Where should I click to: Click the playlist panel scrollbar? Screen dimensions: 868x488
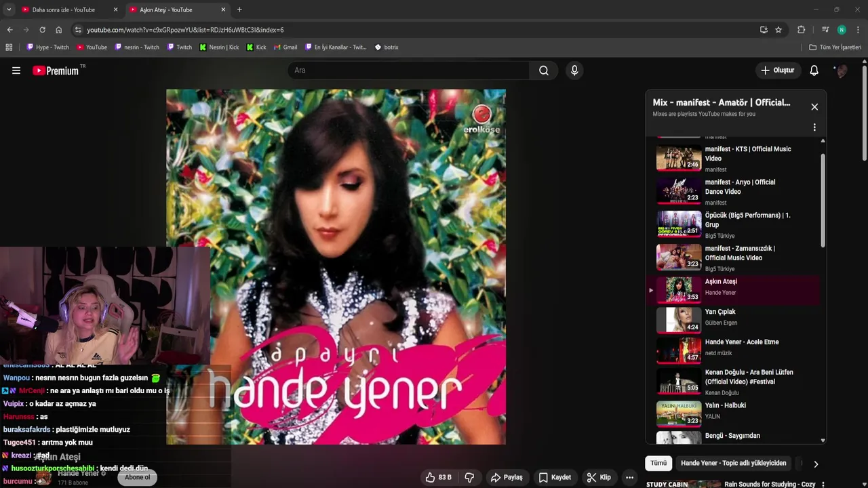click(823, 201)
